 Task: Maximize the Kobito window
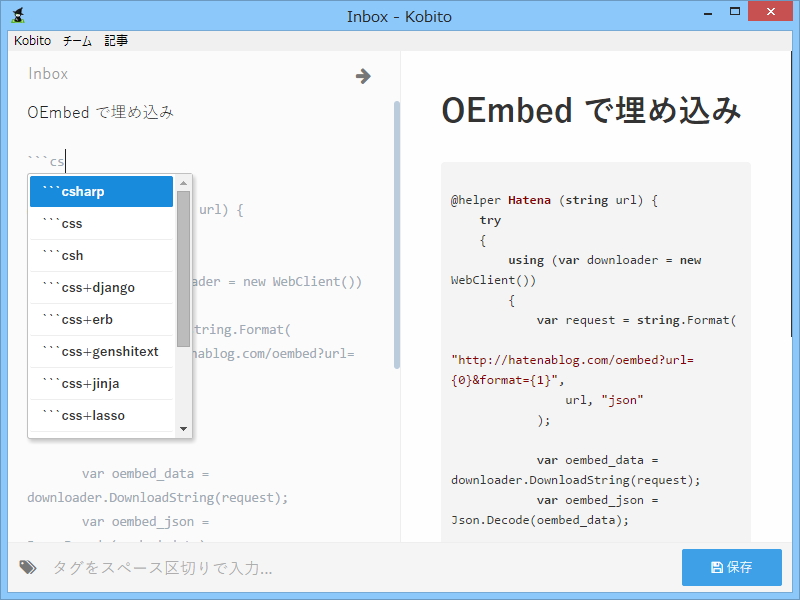(x=735, y=11)
